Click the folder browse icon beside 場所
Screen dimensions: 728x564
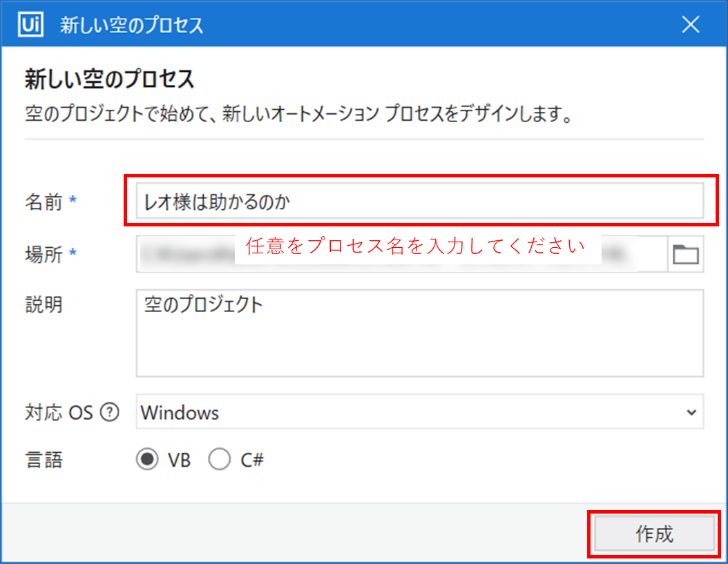point(686,254)
